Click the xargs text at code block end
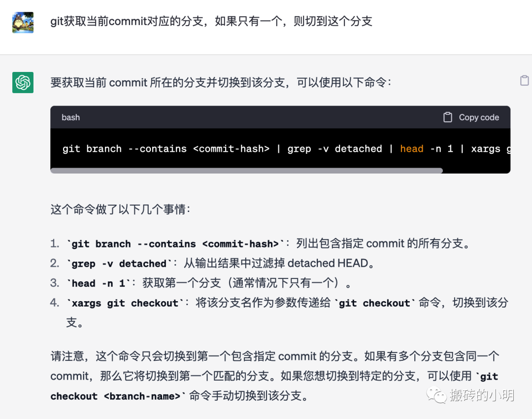This screenshot has height=419, width=532. point(486,149)
